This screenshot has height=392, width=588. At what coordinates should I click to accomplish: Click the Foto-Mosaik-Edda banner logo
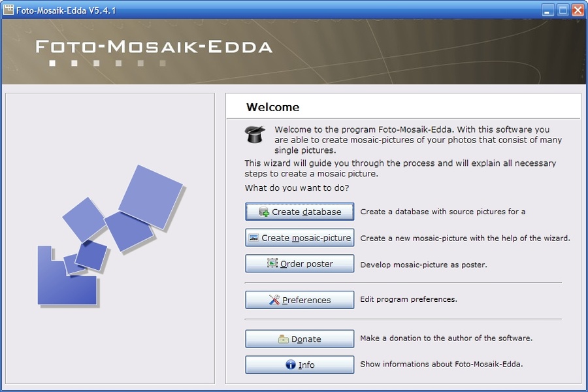pyautogui.click(x=154, y=52)
